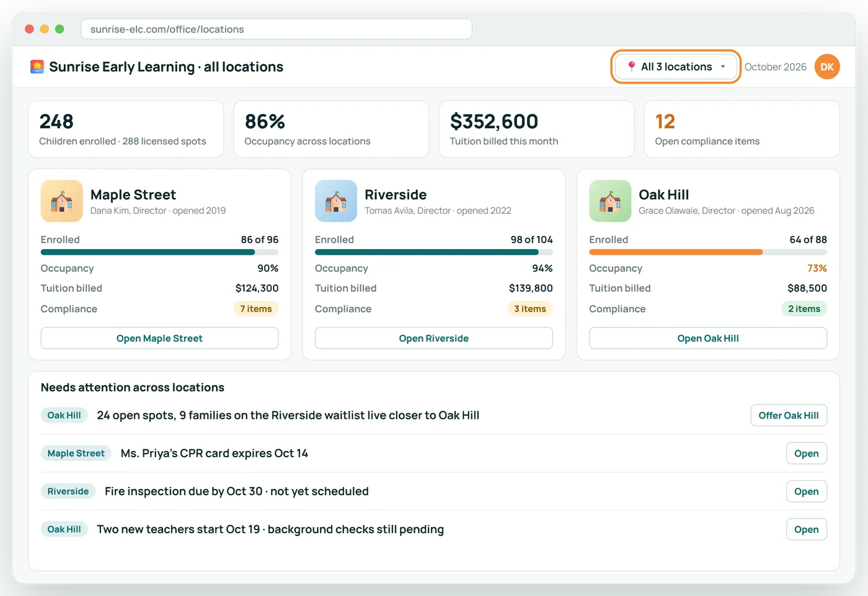Image resolution: width=868 pixels, height=596 pixels.
Task: Click the Offer Oak Hill button
Action: click(x=789, y=415)
